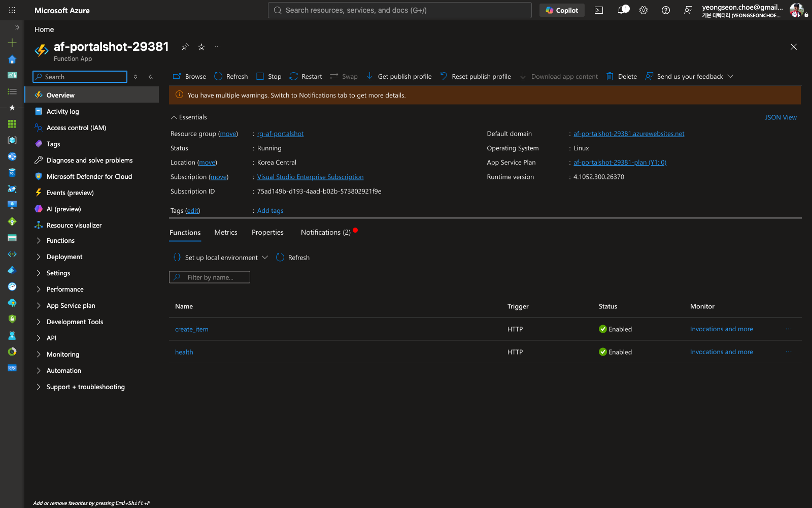
Task: Open portal settings gear icon
Action: 644,10
